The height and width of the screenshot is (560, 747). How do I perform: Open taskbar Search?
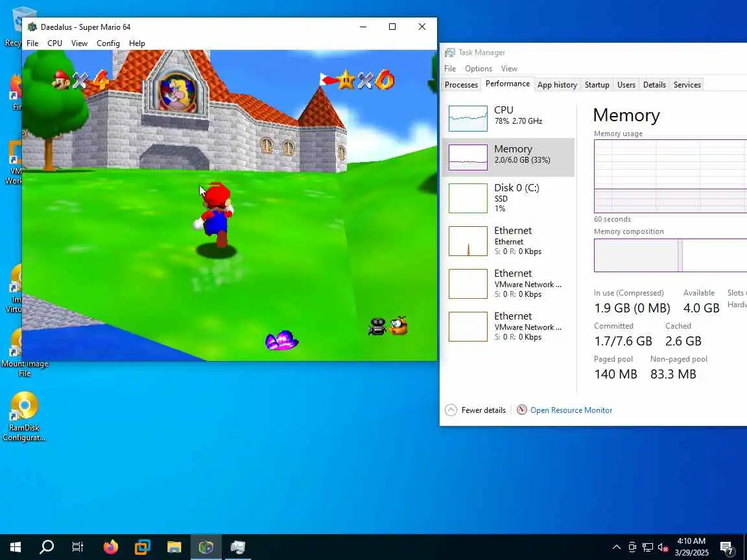pos(47,547)
